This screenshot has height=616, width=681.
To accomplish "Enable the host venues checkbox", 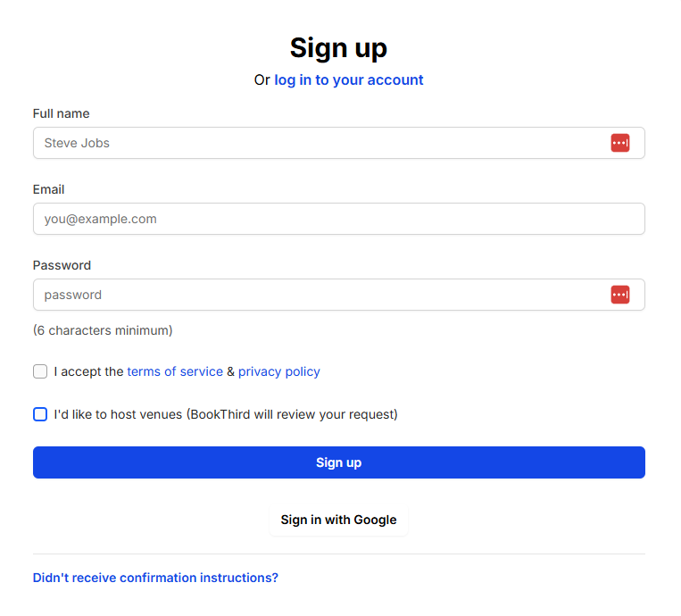I will [x=40, y=414].
